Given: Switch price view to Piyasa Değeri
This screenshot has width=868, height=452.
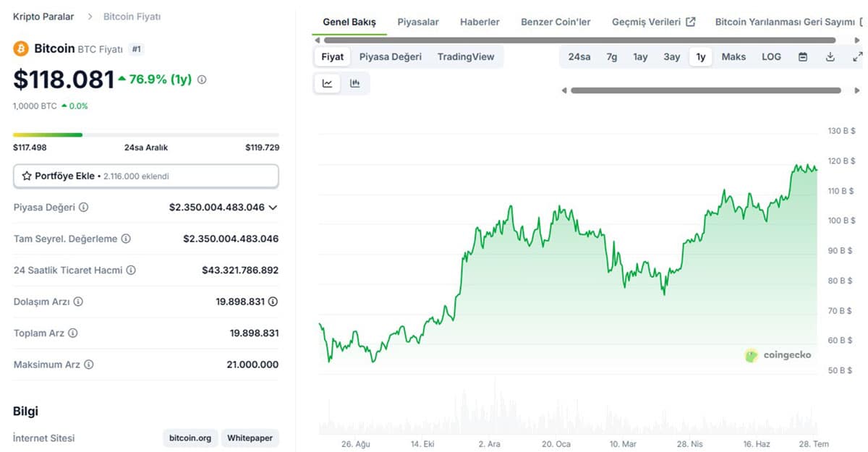Looking at the screenshot, I should coord(391,56).
